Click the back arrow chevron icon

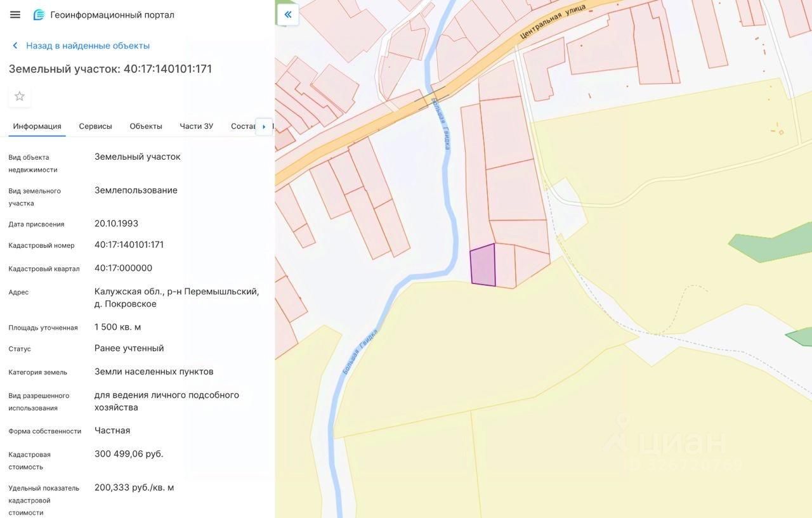(15, 46)
